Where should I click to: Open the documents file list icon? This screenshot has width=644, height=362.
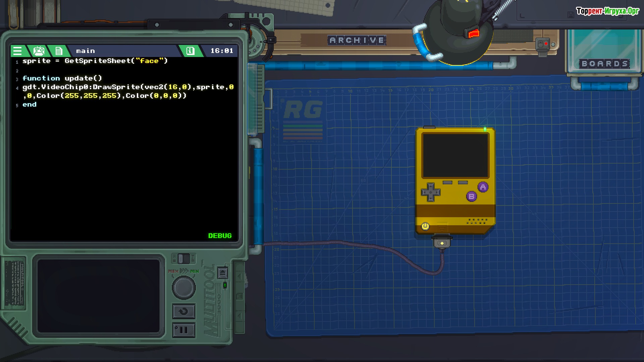pos(59,51)
